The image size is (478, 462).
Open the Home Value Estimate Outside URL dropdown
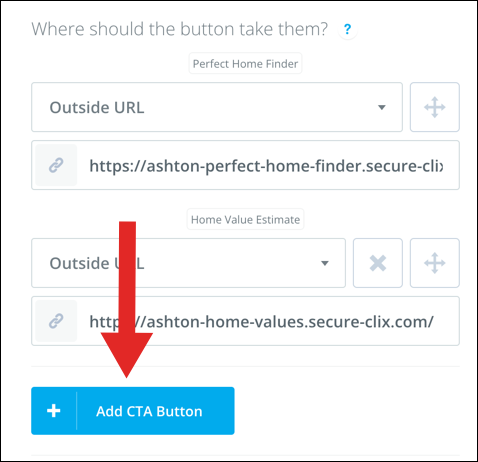coord(188,263)
